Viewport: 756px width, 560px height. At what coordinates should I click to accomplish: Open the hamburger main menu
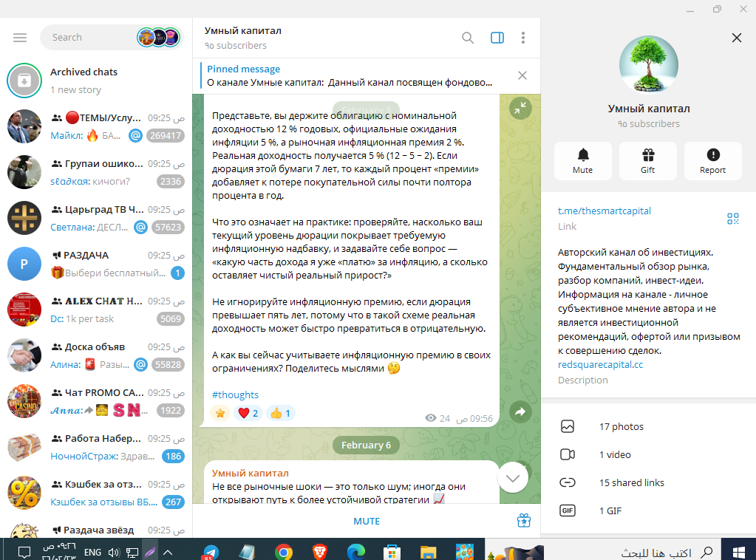coord(20,38)
